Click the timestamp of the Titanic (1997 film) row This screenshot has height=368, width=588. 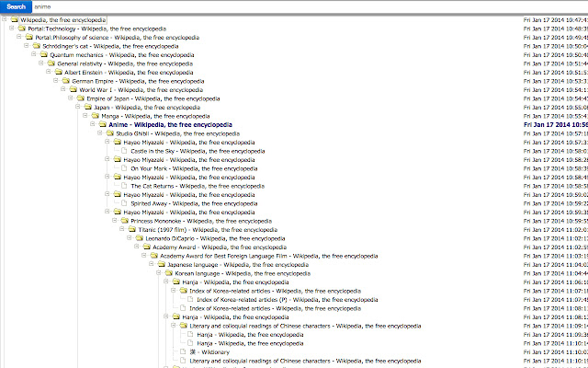tap(556, 230)
